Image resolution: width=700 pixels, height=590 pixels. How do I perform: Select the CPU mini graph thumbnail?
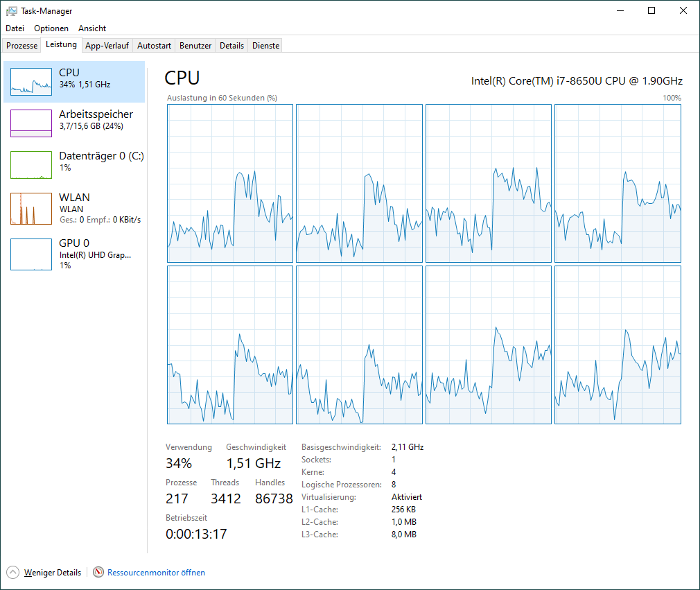point(31,82)
